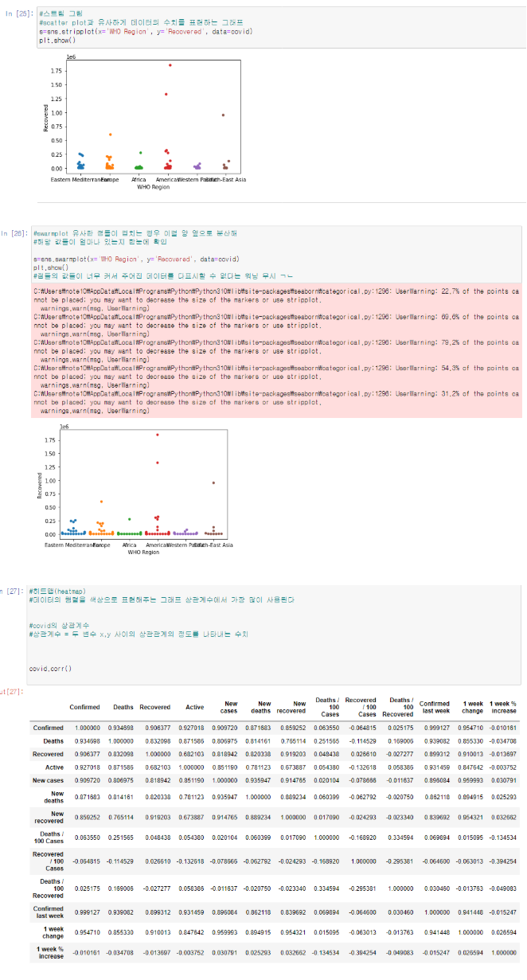
Task: Click the 'Deaths / 100 Cases' column header
Action: [330, 707]
